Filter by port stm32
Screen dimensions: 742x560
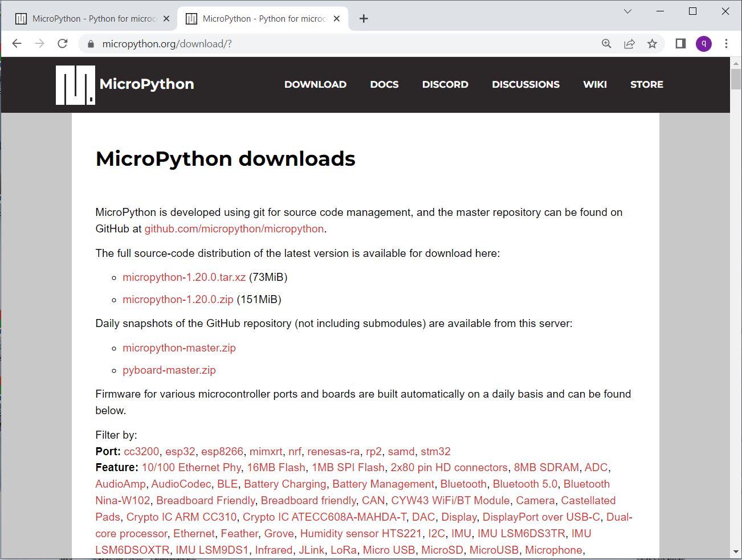[x=436, y=452]
